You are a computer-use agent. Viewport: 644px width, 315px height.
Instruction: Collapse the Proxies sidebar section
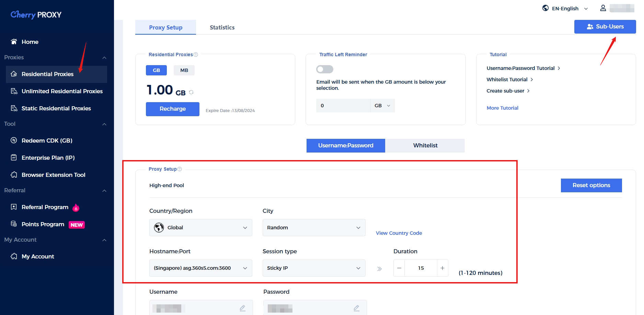(104, 58)
